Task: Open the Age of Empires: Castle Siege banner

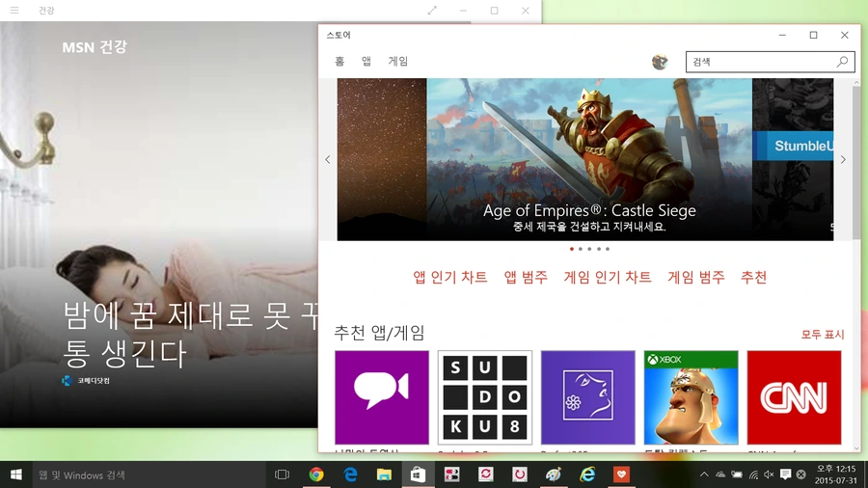Action: (589, 159)
